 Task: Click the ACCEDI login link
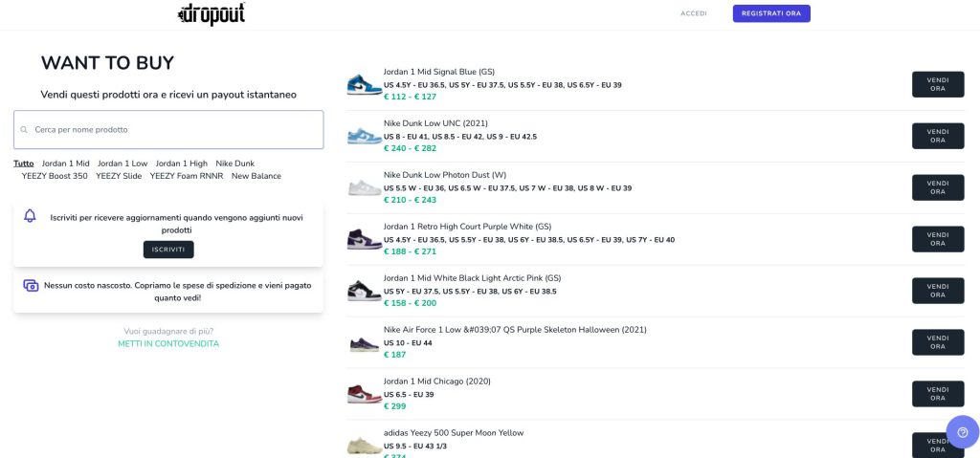694,13
